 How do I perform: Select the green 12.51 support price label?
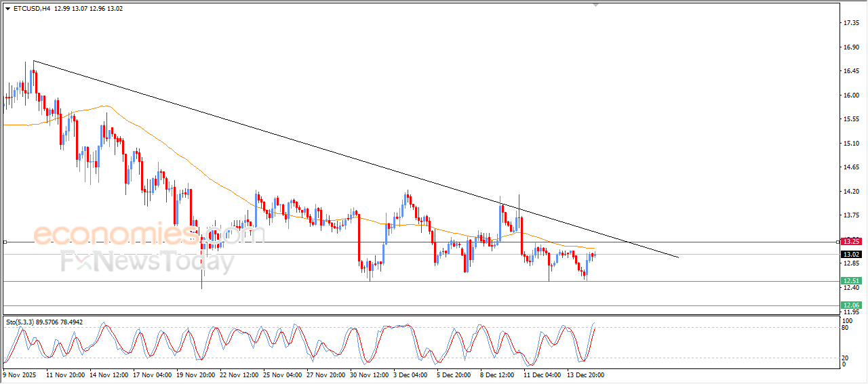coord(850,281)
